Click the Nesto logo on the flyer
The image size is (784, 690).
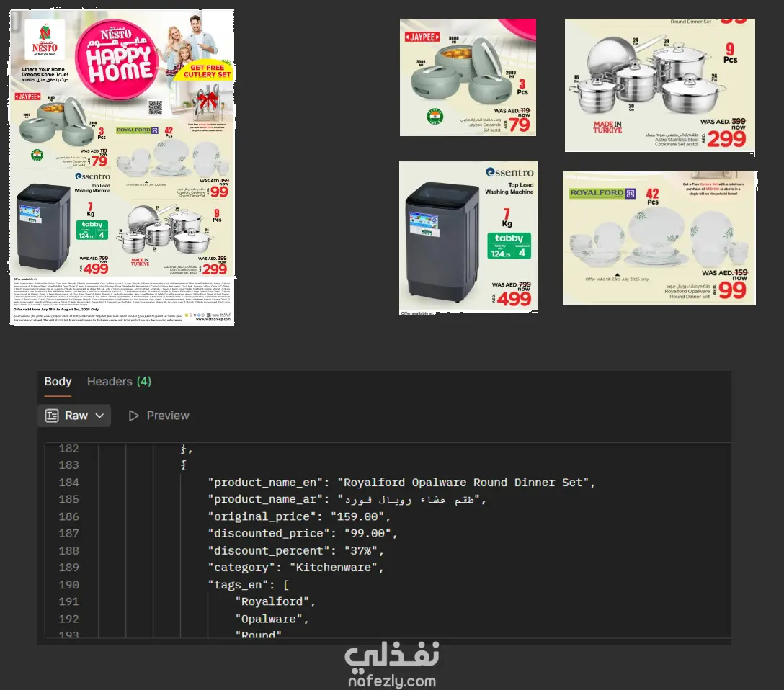tap(45, 40)
